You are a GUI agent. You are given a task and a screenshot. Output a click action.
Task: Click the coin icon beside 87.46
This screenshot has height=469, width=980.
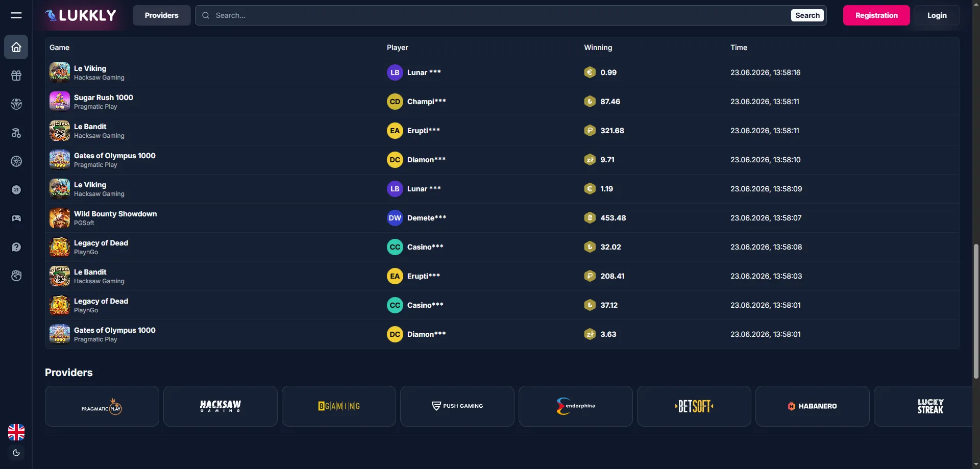click(x=590, y=102)
